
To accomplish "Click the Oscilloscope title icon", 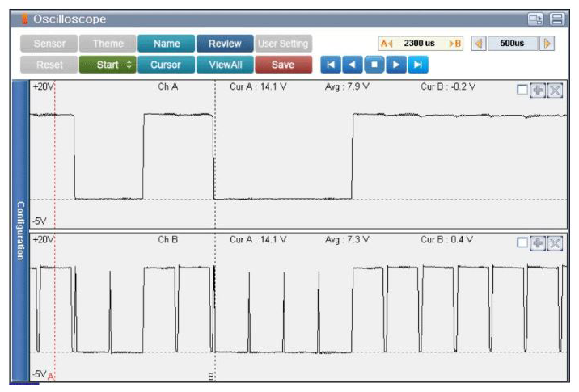I will [24, 19].
